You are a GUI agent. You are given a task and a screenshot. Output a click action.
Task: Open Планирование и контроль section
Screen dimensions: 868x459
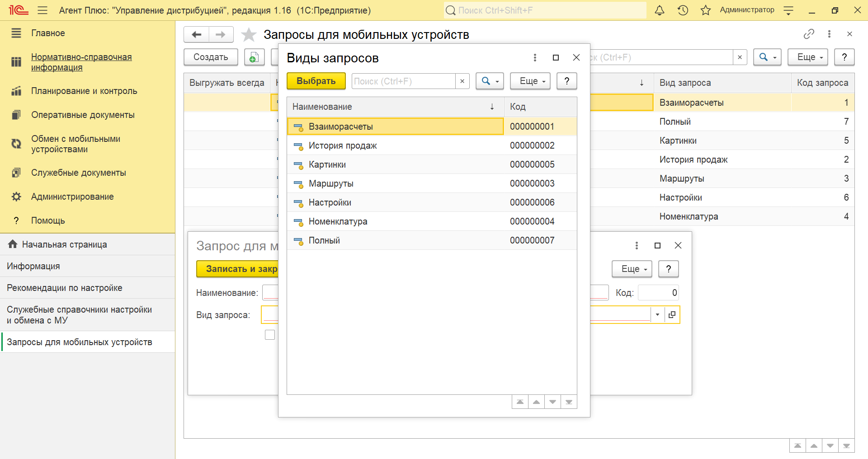click(84, 91)
